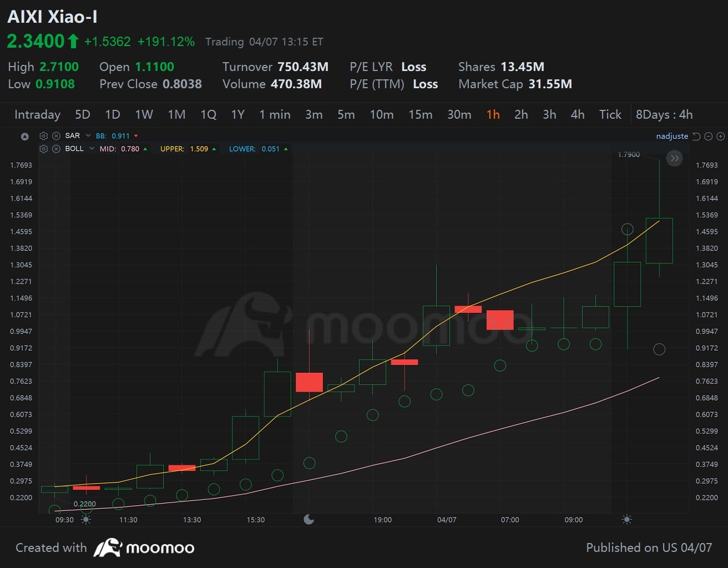Click the Turnover 750.43M value
The height and width of the screenshot is (568, 728).
(x=303, y=67)
